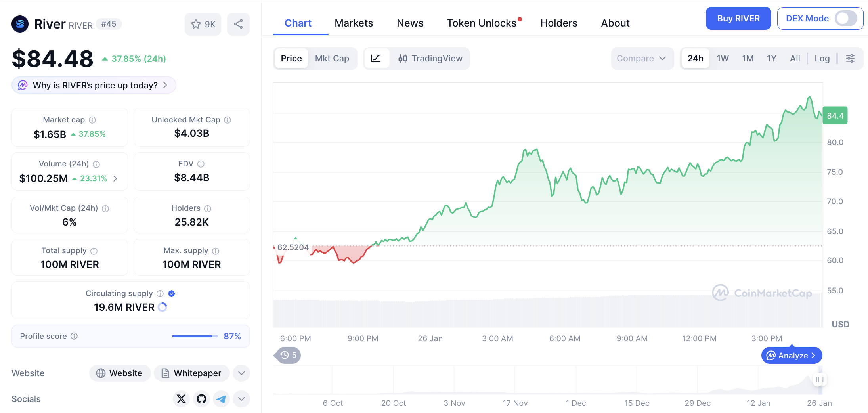Click the Buy RIVER button

[738, 19]
